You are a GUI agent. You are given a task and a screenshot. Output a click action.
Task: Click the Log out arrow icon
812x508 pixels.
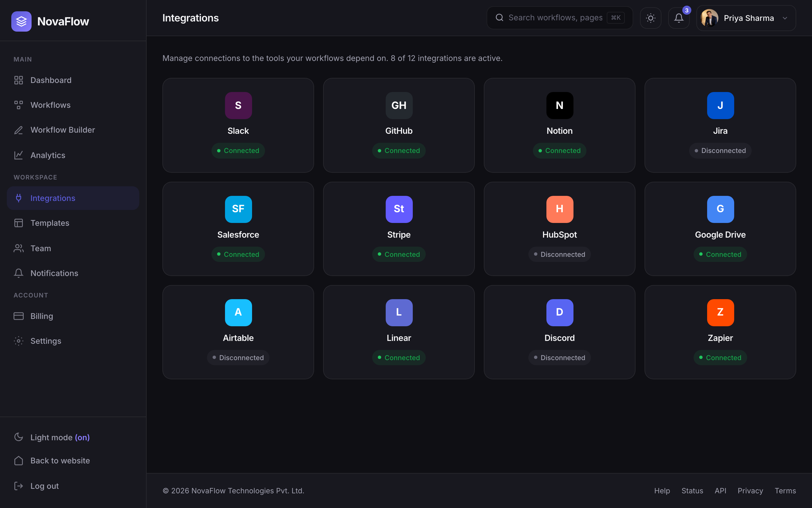click(18, 486)
